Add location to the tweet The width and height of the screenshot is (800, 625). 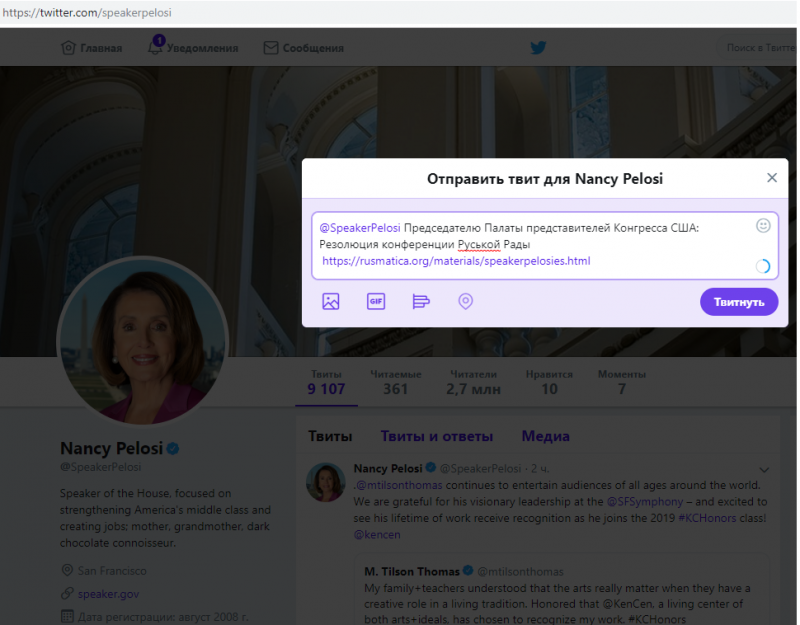click(465, 302)
